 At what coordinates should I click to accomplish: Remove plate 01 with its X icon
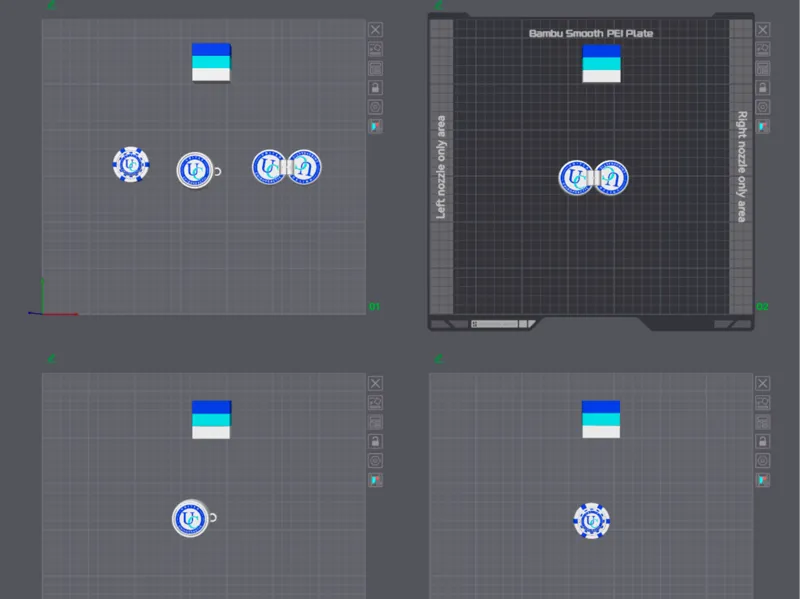376,30
